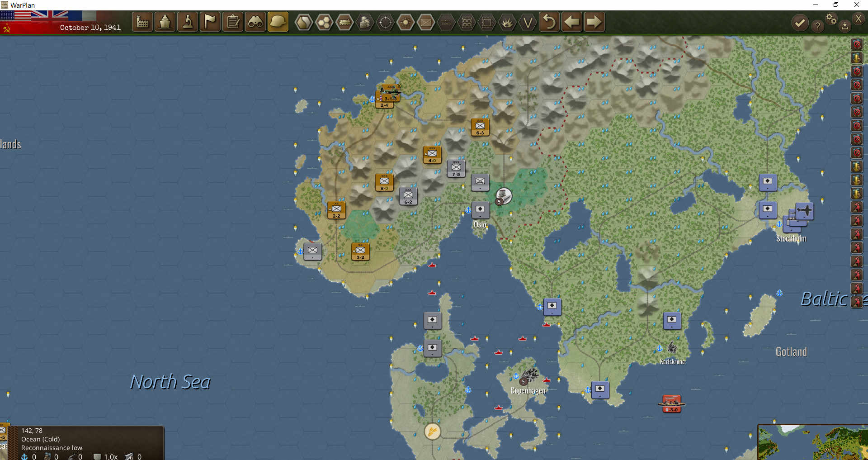Open help with the question mark button

(817, 26)
